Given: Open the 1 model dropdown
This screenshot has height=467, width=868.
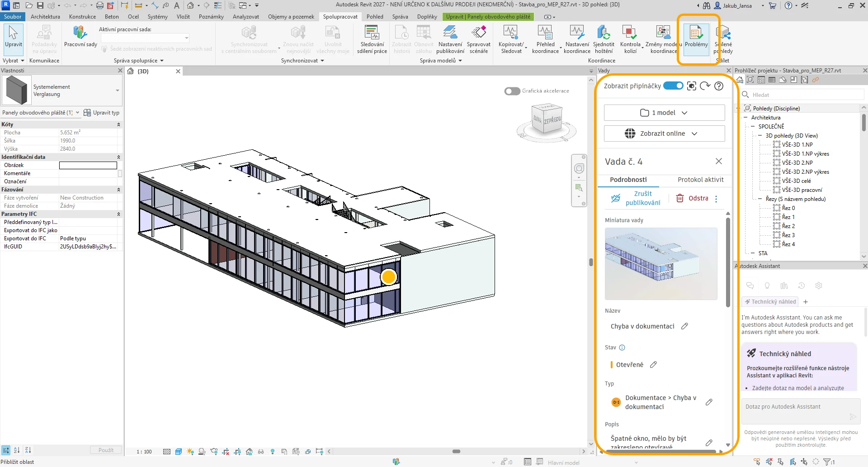Looking at the screenshot, I should coord(664,113).
